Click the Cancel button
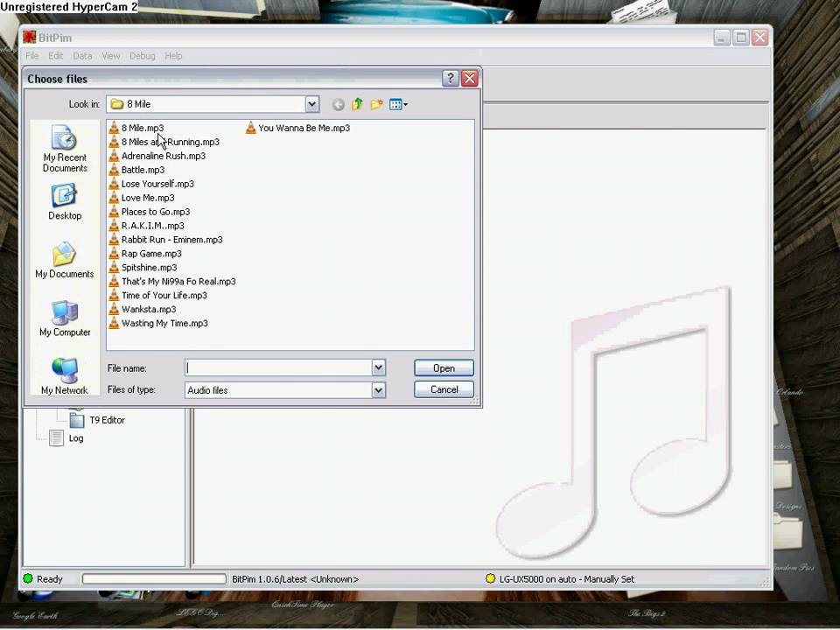 (444, 389)
